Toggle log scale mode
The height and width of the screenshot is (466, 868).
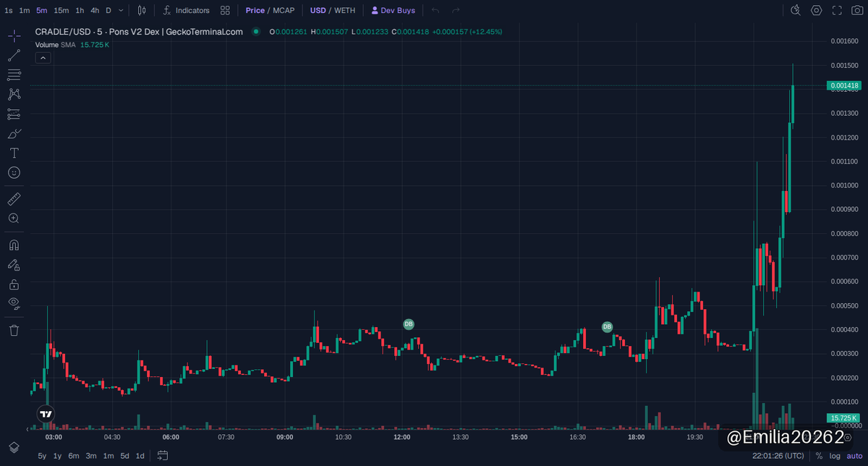point(835,456)
